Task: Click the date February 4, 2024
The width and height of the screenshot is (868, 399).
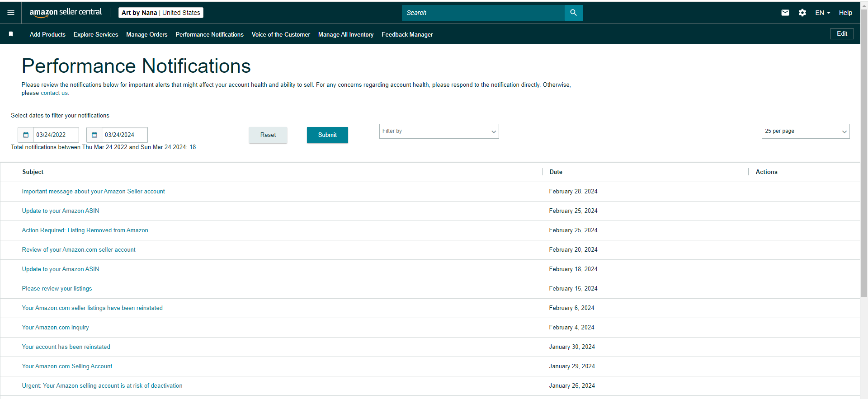Action: click(x=572, y=328)
